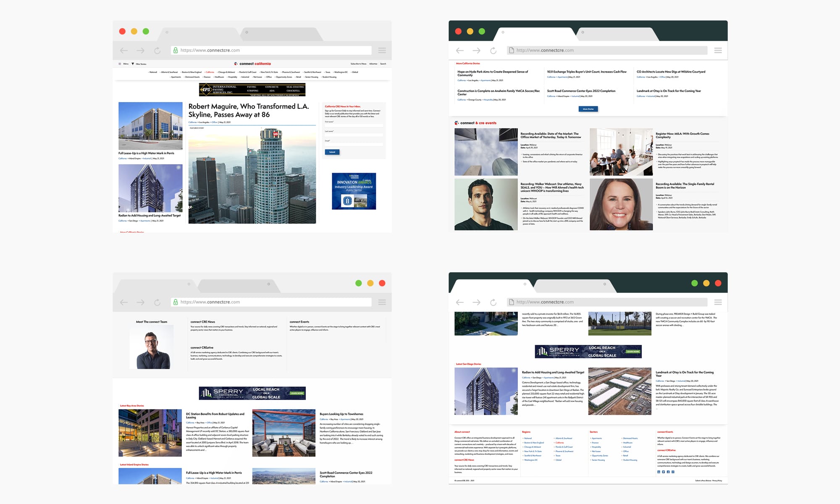This screenshot has height=504, width=840.
Task: Click the Facebook icon in the footer
Action: (668, 472)
